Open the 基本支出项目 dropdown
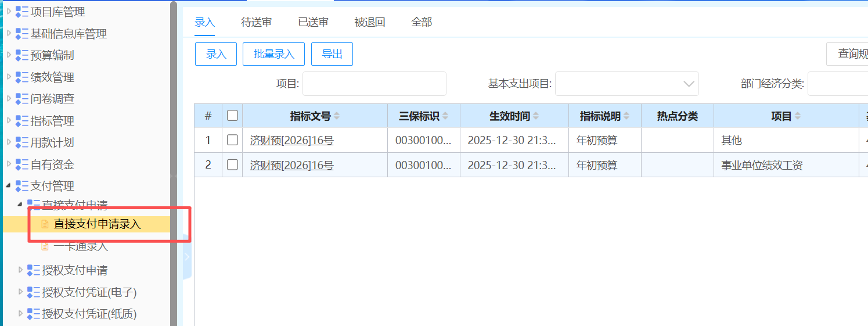Viewport: 868px width, 326px height. (627, 84)
